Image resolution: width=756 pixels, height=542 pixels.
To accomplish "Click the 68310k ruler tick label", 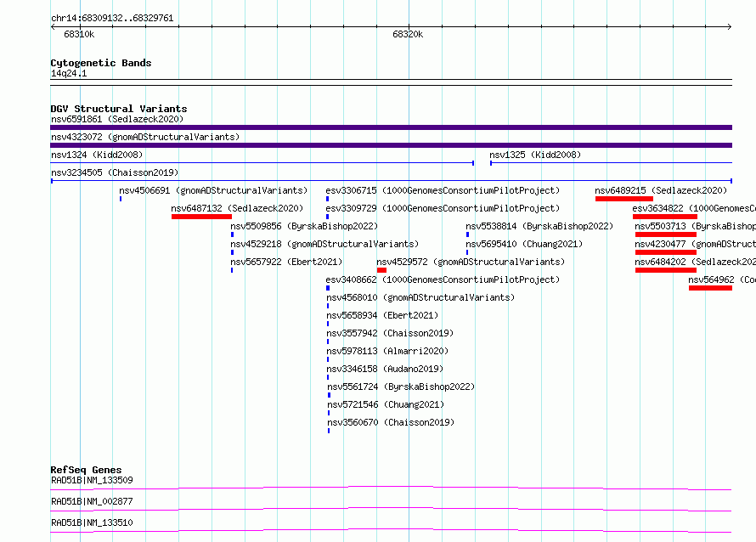I will 79,34.
